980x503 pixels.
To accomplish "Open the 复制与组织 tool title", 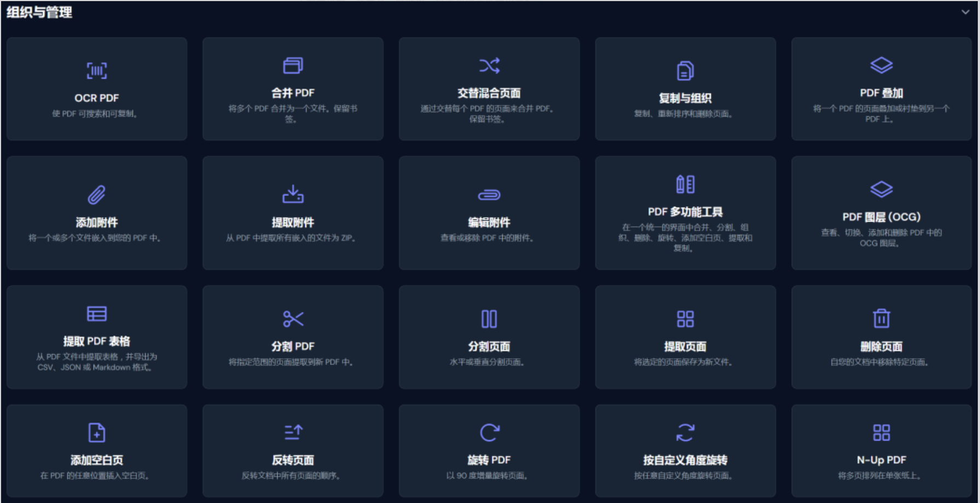I will [x=685, y=98].
